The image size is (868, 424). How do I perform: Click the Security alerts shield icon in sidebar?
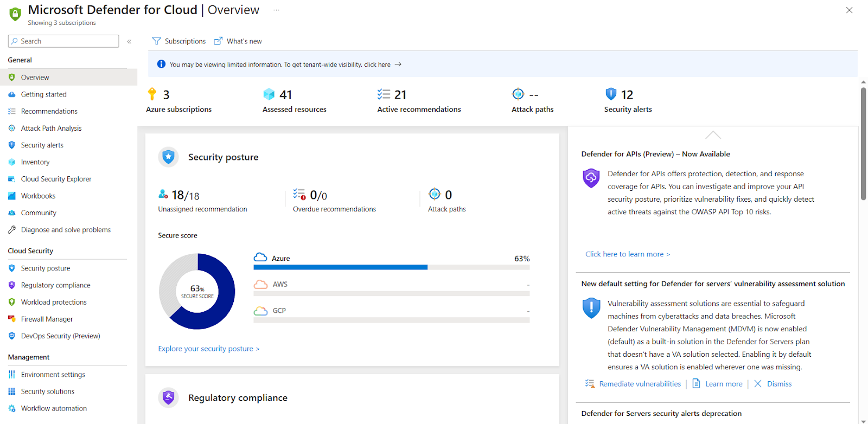point(12,145)
